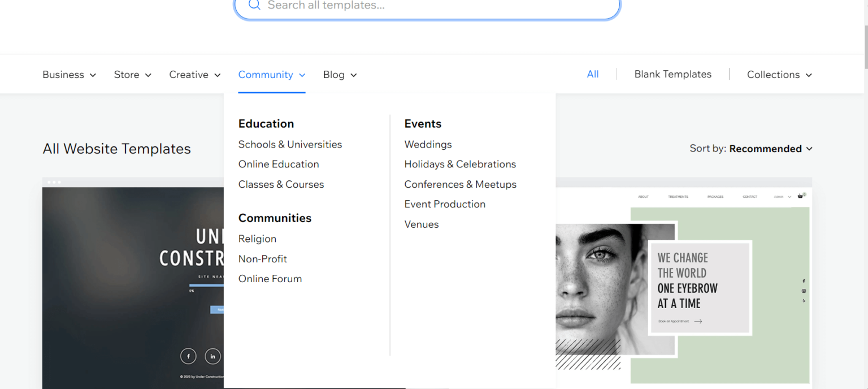Click the Instagram icon on eyebrow template
Screen dimensions: 868x389
coord(804,291)
